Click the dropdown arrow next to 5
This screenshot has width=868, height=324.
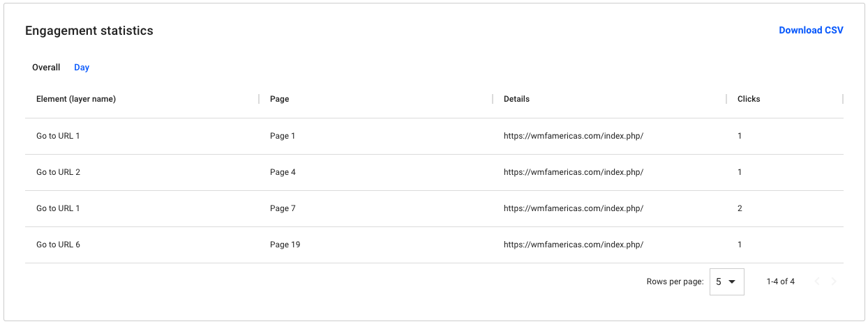coord(732,282)
